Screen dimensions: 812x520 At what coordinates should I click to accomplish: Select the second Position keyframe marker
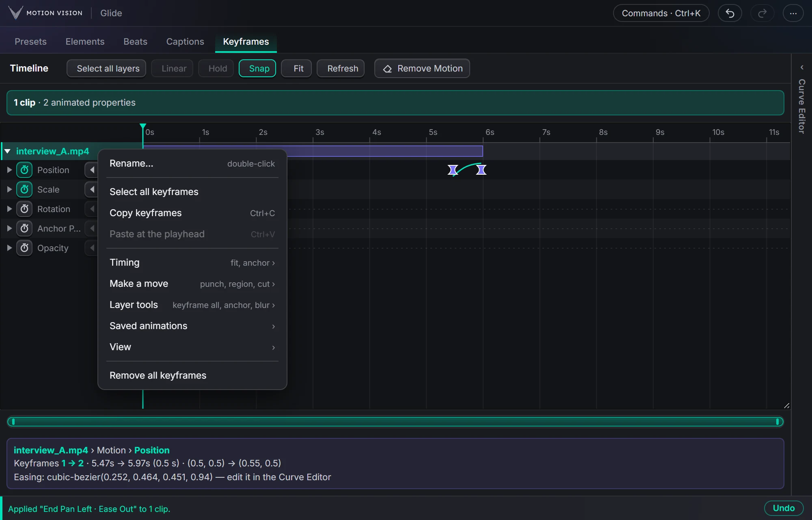point(481,170)
